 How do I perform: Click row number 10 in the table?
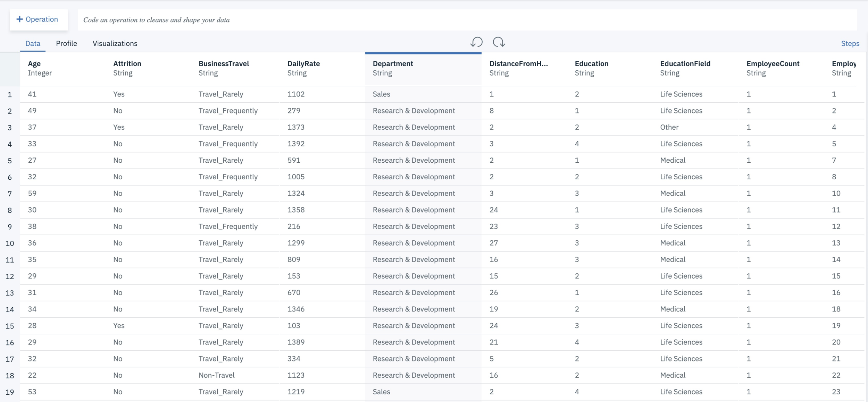(x=10, y=243)
